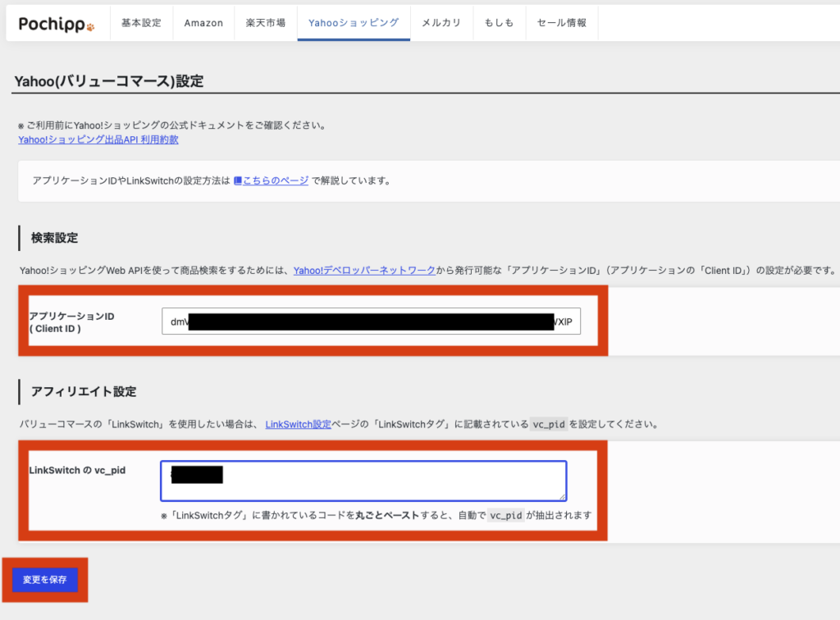840x620 pixels.
Task: Open the LinkSwitch設定 link
Action: coord(299,425)
